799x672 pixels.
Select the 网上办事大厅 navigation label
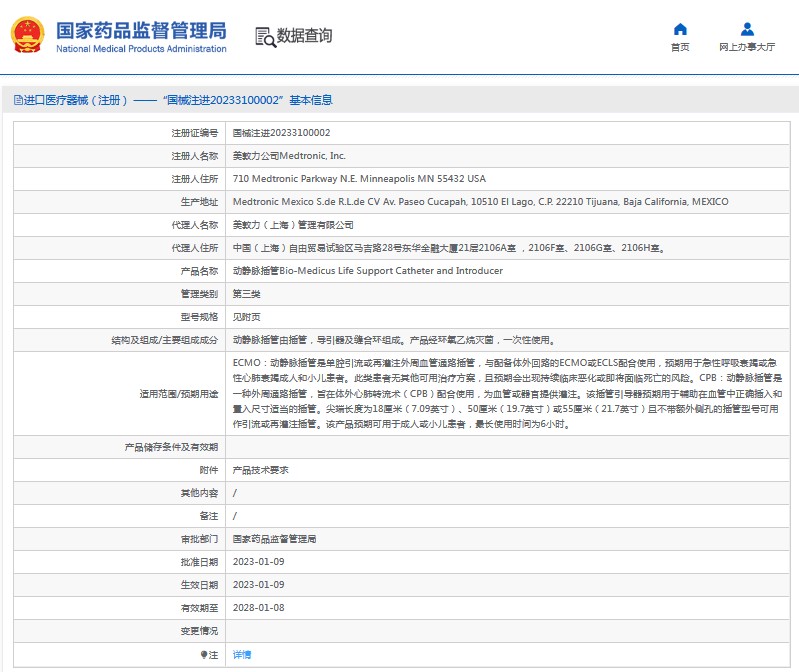[747, 47]
